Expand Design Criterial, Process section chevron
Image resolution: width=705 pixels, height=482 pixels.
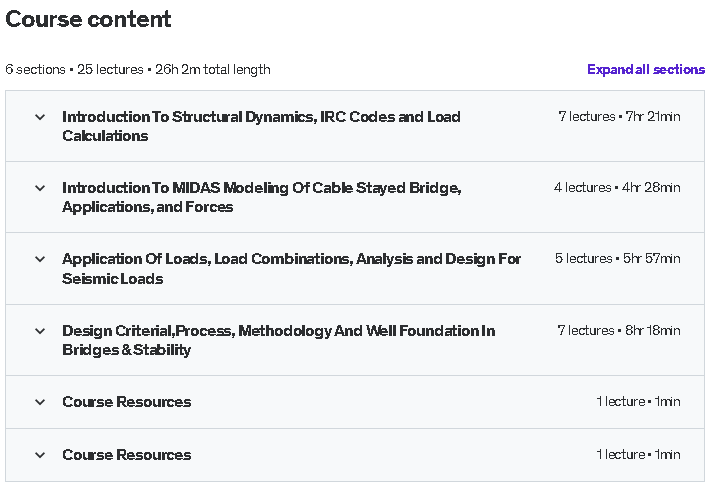tap(40, 331)
